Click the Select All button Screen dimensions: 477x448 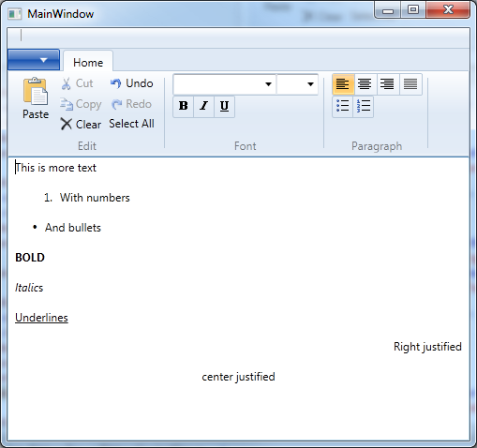pos(131,124)
